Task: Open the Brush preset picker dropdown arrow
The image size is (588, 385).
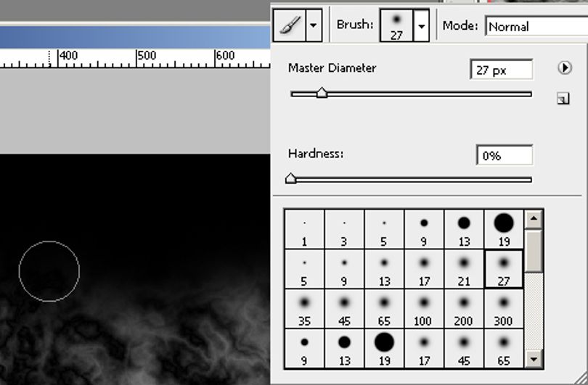Action: click(422, 25)
